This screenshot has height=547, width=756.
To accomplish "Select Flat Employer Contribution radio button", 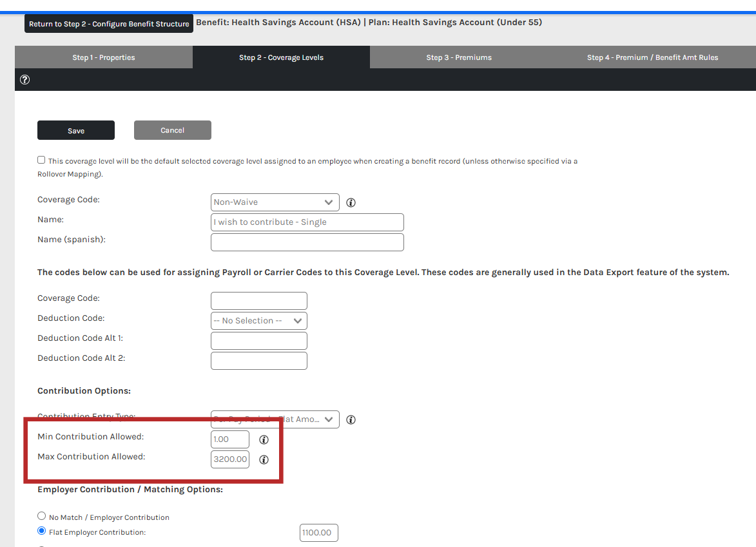I will tap(42, 531).
